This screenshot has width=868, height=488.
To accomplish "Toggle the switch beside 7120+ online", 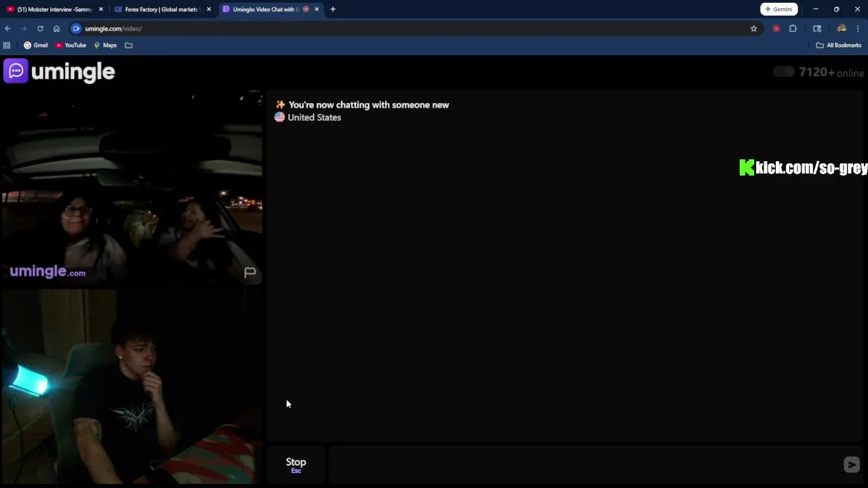I will click(x=784, y=72).
